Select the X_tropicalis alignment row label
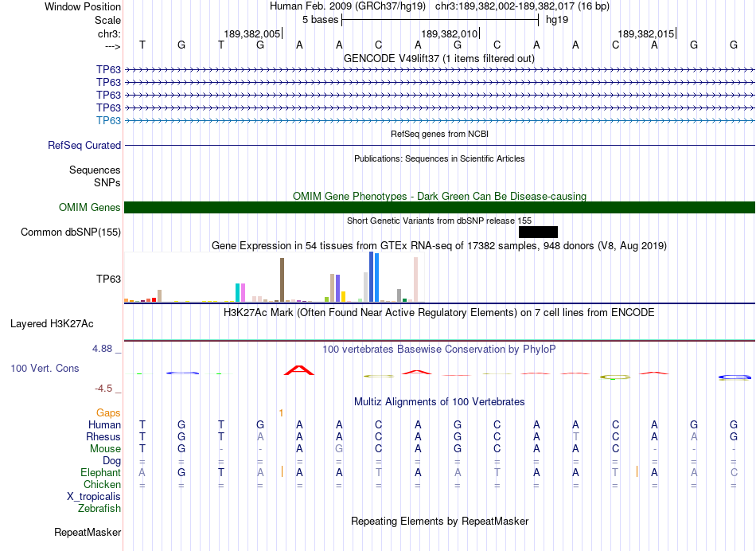 pyautogui.click(x=94, y=497)
